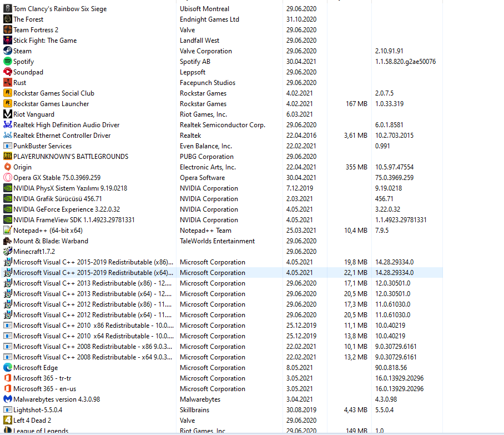This screenshot has width=504, height=435.
Task: Click the NVIDIA GeForce Experience icon
Action: [8, 209]
